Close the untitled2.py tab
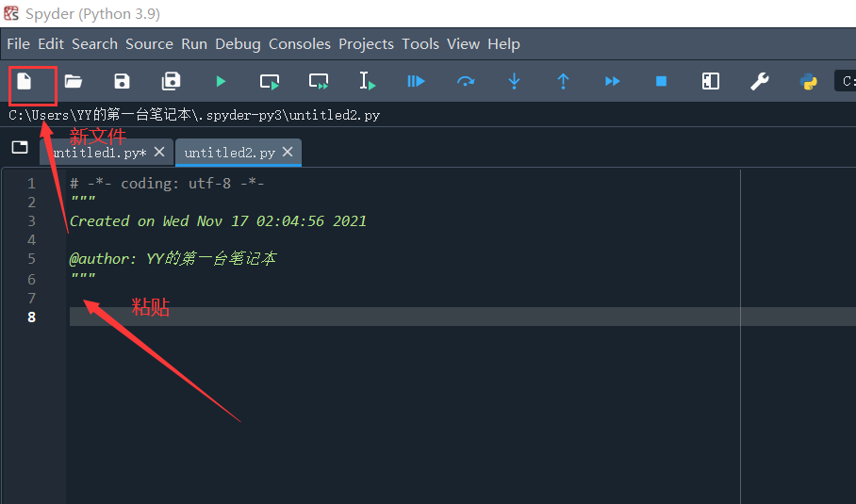The width and height of the screenshot is (856, 504). pos(288,152)
